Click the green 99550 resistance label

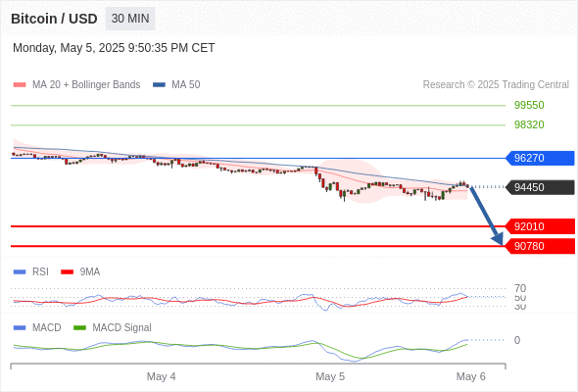529,105
